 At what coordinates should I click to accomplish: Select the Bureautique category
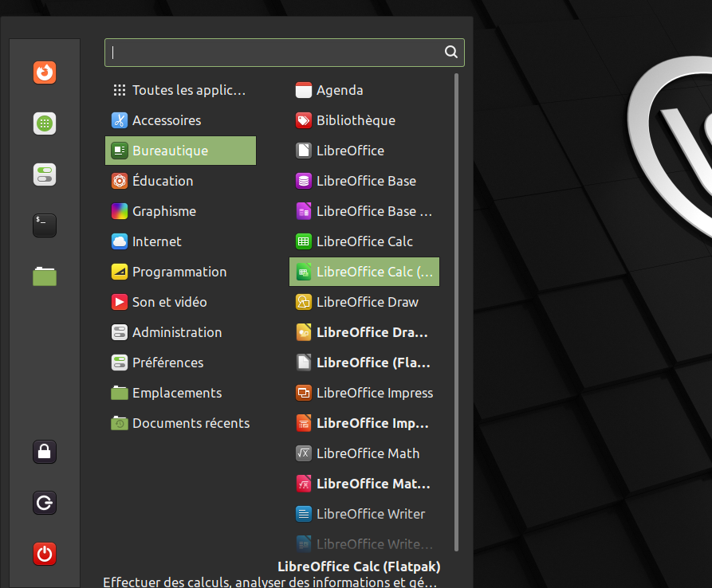tap(180, 151)
